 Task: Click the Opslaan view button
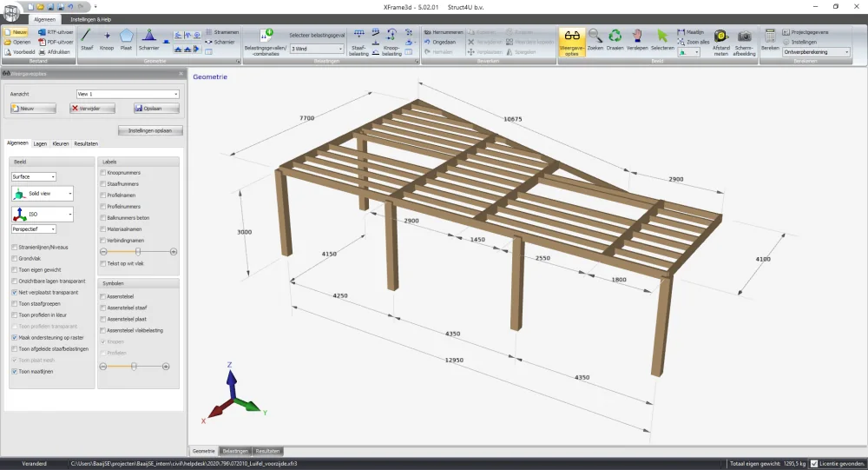pos(156,109)
